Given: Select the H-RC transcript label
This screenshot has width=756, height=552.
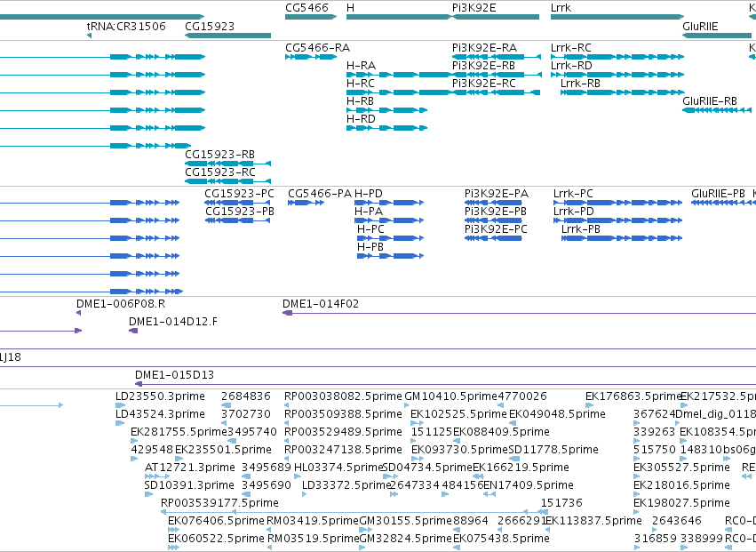Looking at the screenshot, I should click(361, 84).
